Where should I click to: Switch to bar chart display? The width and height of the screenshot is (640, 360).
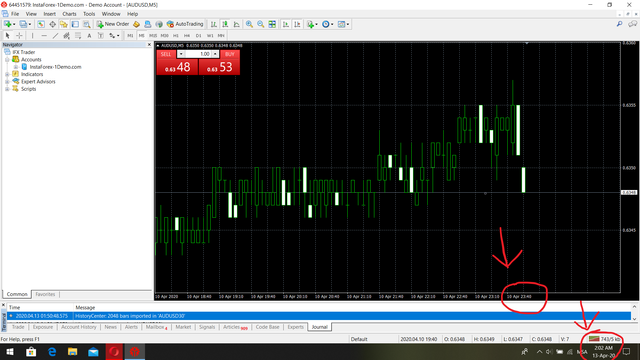click(x=213, y=24)
